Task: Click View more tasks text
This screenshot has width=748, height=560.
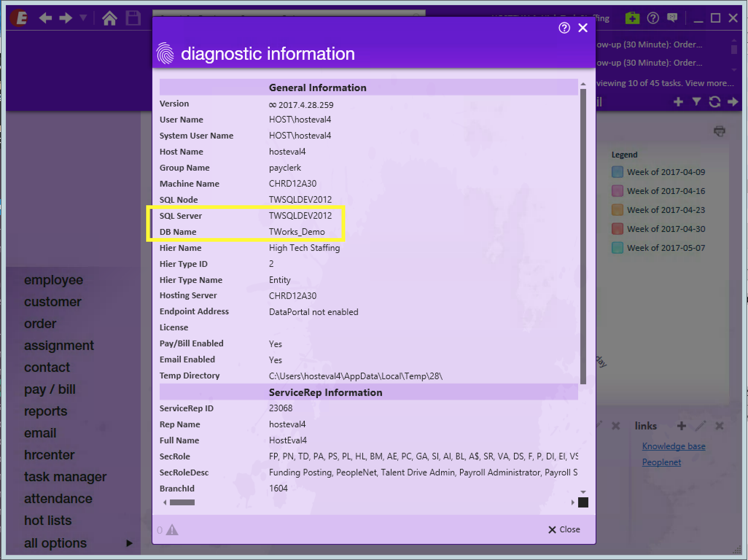Action: (x=709, y=83)
